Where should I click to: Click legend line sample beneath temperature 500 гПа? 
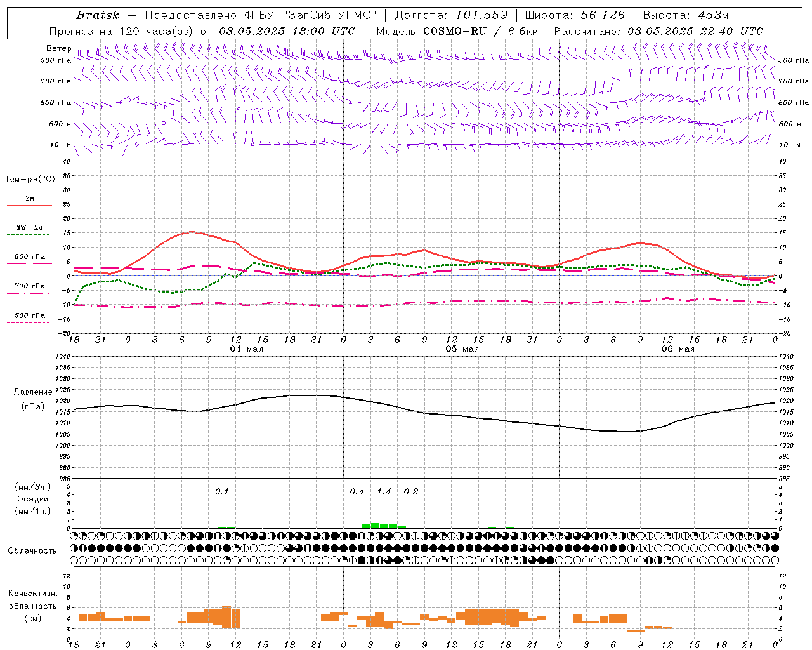point(29,323)
